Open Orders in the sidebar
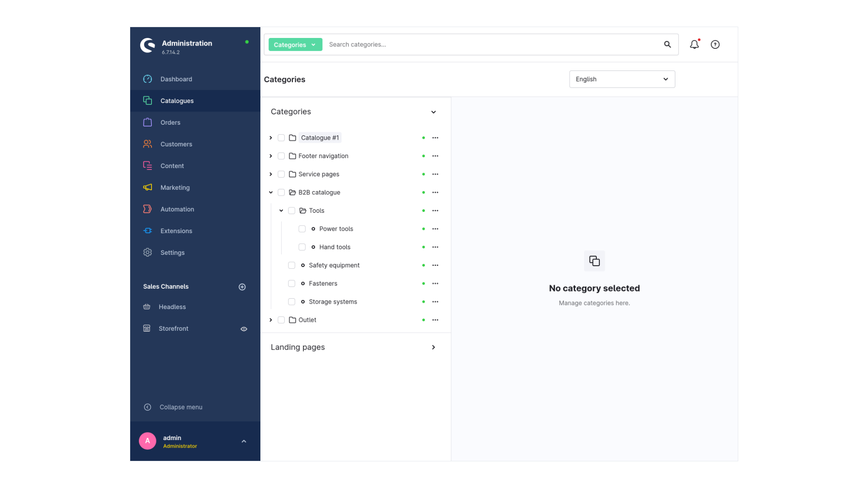Screen dimensions: 868x488 [195, 122]
